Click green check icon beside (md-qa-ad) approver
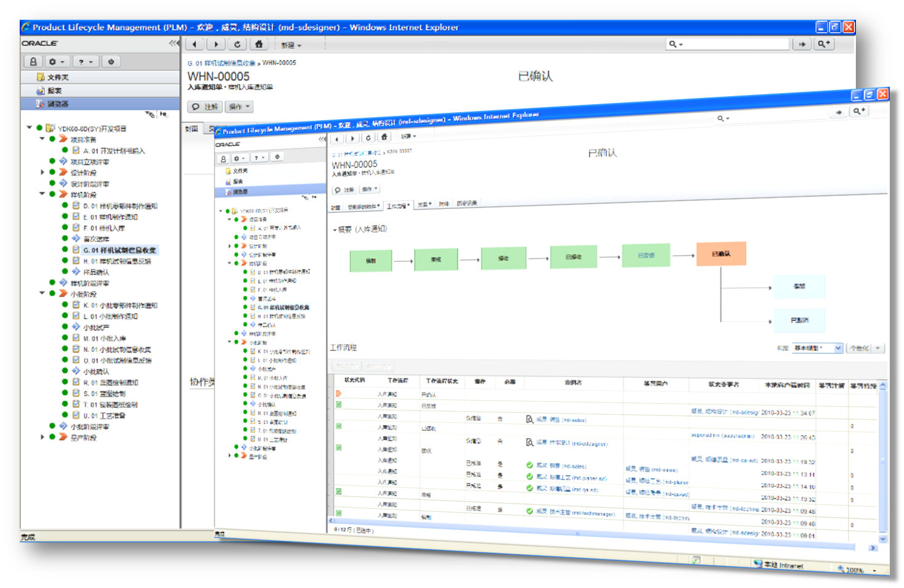Image resolution: width=904 pixels, height=588 pixels. pos(529,488)
